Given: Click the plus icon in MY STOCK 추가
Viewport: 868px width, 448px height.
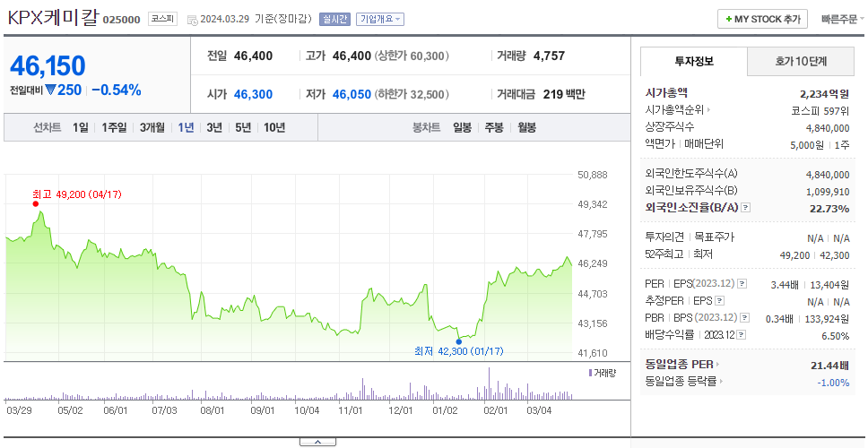Looking at the screenshot, I should coord(728,20).
